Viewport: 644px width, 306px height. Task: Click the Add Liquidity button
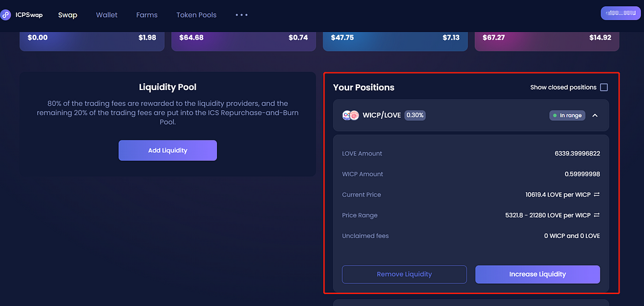click(x=167, y=150)
